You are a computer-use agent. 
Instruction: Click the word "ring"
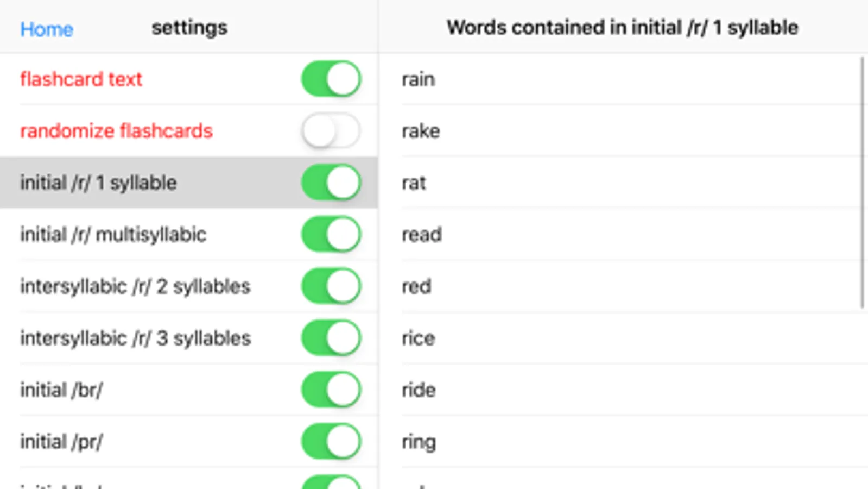[x=419, y=442]
